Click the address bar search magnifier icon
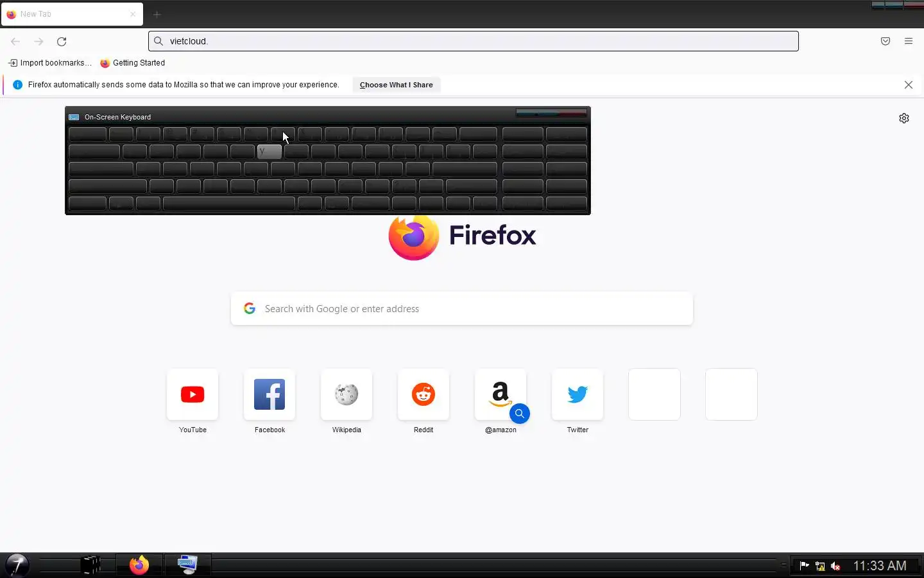The width and height of the screenshot is (924, 578). (158, 41)
